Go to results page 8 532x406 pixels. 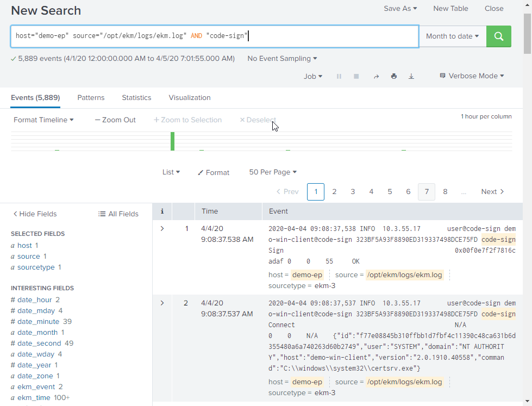point(445,191)
